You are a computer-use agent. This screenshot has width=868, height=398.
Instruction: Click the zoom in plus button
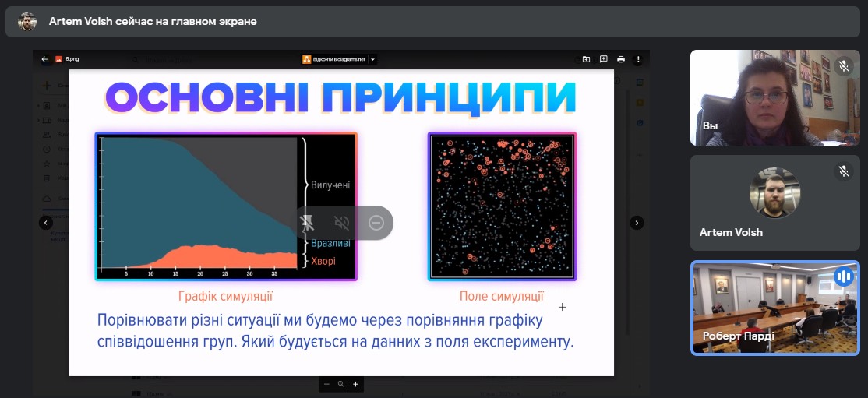tap(355, 384)
